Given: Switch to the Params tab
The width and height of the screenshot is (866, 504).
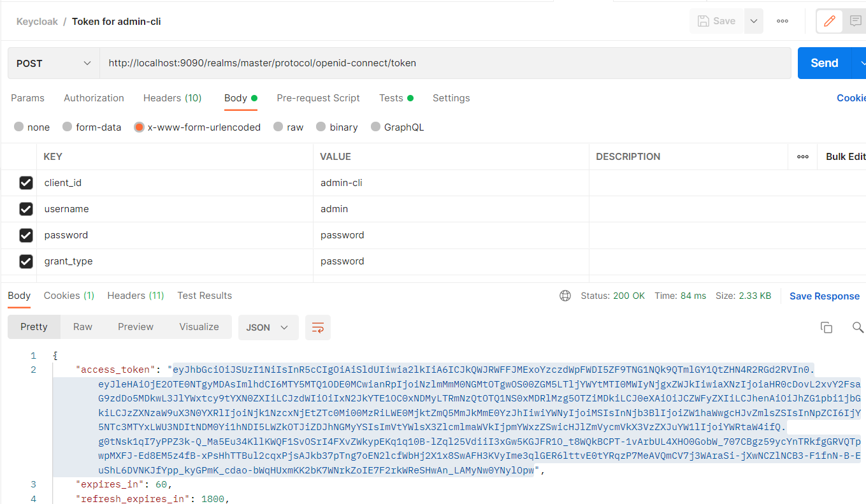Looking at the screenshot, I should 27,98.
